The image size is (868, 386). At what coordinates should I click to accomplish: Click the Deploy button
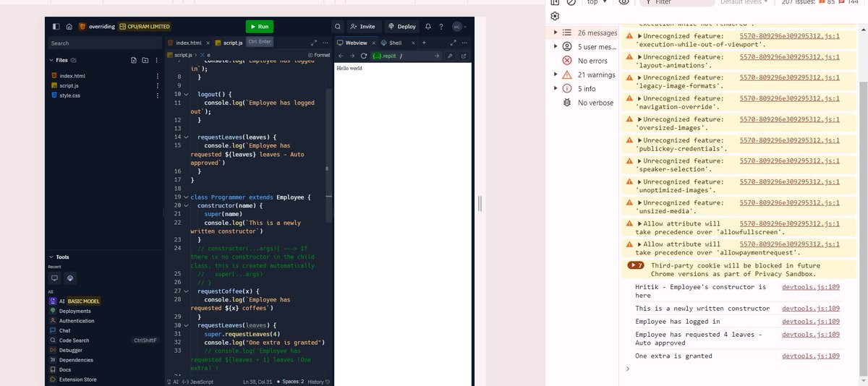point(401,27)
